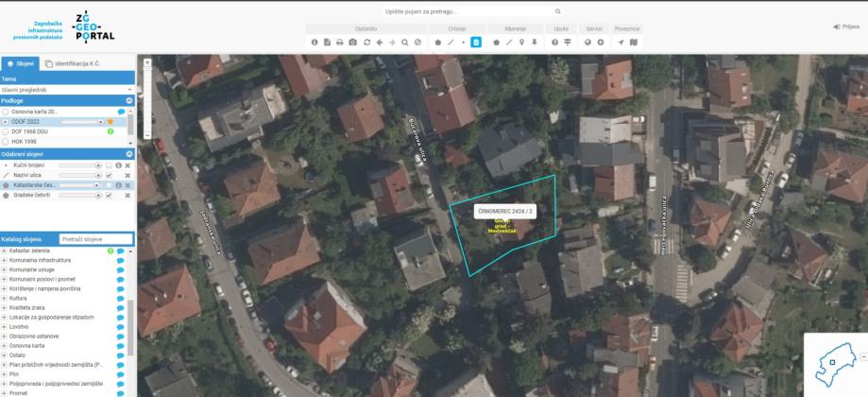
Task: Open info for Katastarske čestice layer
Action: click(x=118, y=185)
